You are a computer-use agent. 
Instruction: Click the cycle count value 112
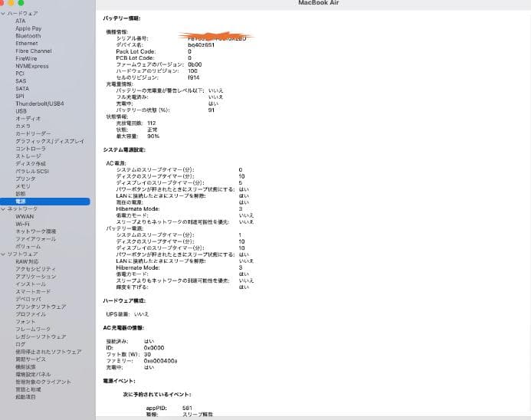[152, 123]
